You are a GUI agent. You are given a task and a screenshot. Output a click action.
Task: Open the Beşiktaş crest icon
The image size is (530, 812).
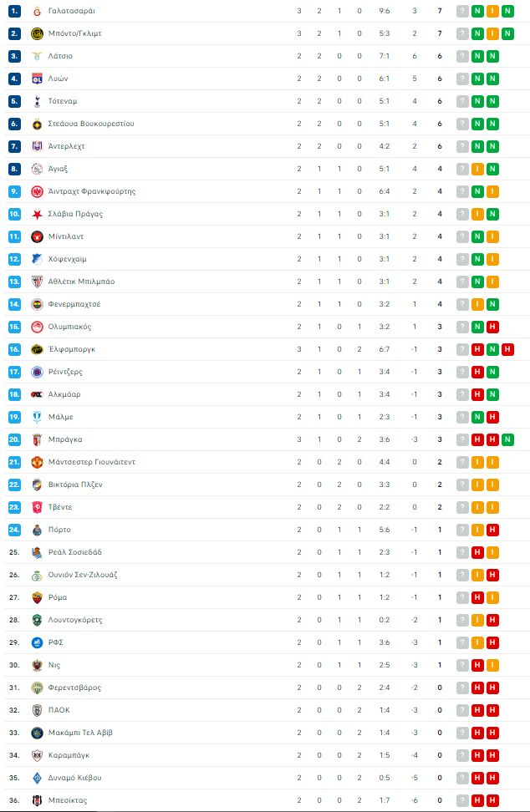[x=37, y=800]
